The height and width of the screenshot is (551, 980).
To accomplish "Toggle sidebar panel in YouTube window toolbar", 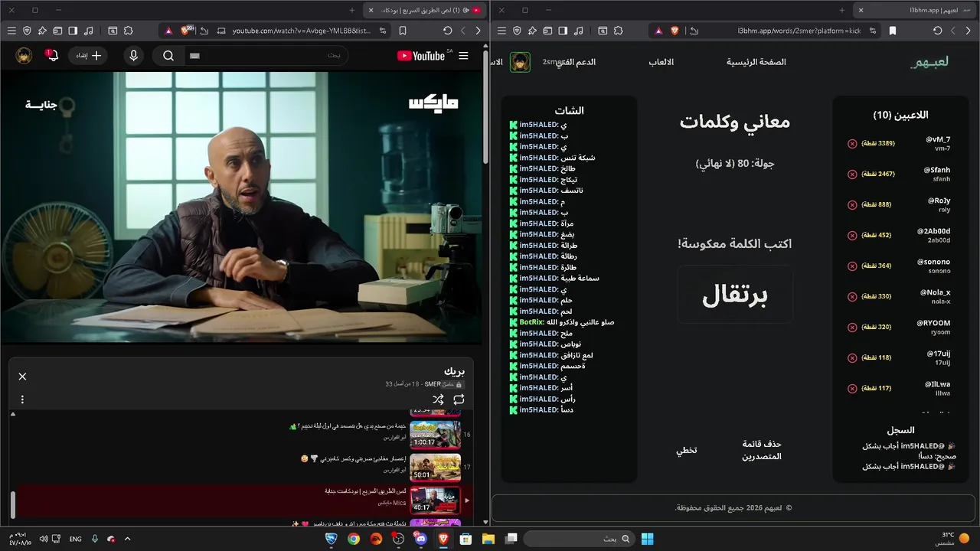I will [x=73, y=31].
